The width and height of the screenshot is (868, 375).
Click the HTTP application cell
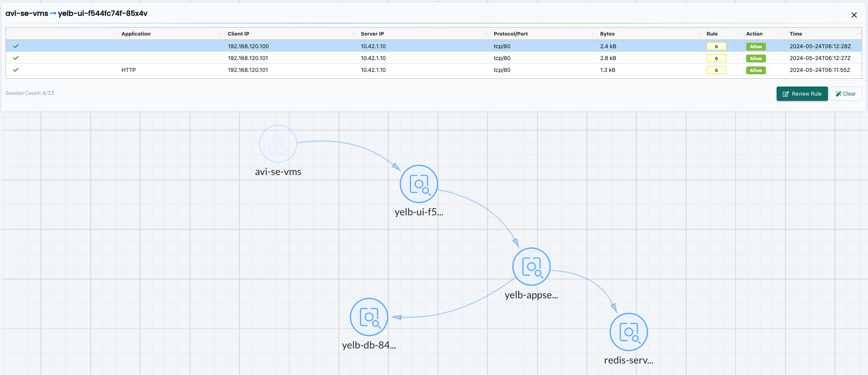click(129, 70)
